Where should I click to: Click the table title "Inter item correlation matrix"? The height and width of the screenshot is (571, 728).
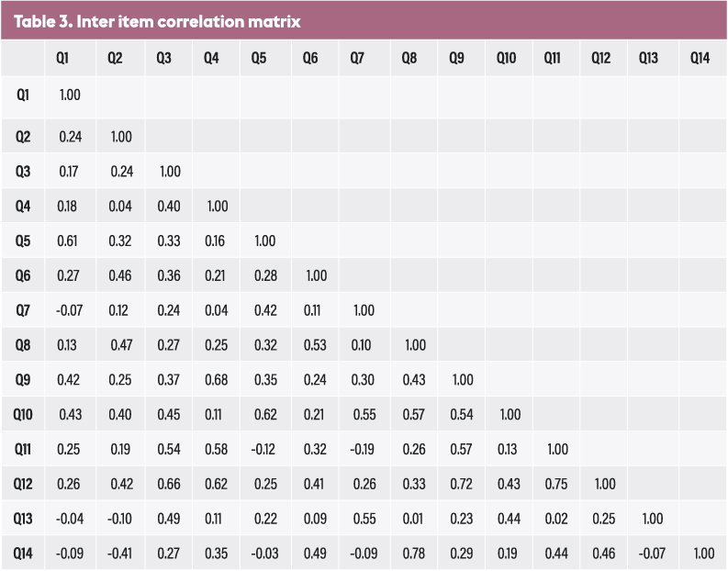157,20
